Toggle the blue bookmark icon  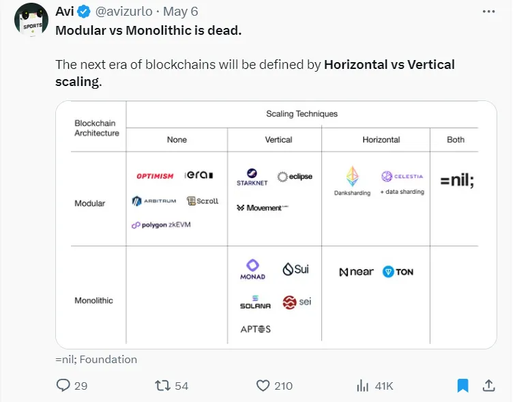coord(462,386)
